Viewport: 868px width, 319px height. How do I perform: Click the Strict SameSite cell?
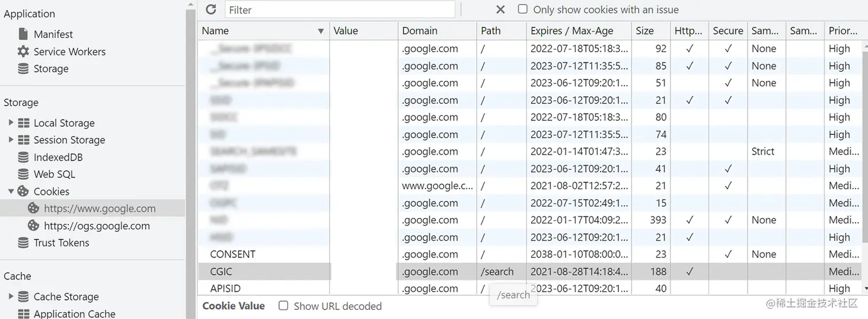[x=766, y=151]
